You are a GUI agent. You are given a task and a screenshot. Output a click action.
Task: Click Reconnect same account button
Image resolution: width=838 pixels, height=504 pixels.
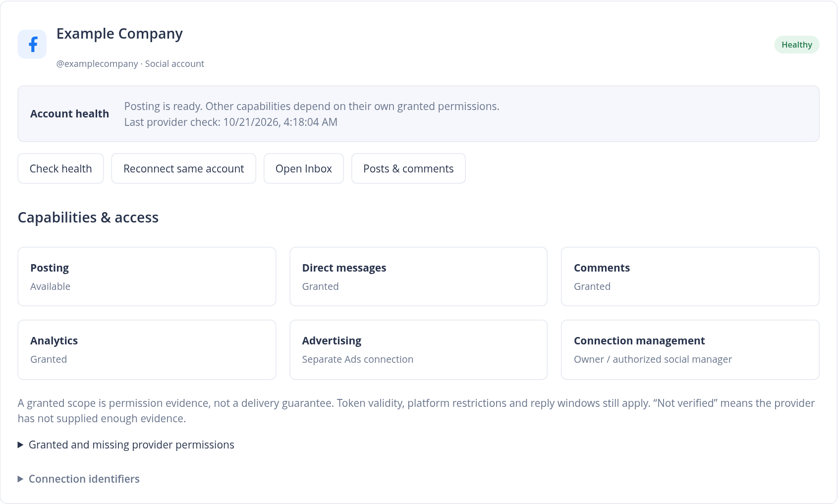point(183,168)
